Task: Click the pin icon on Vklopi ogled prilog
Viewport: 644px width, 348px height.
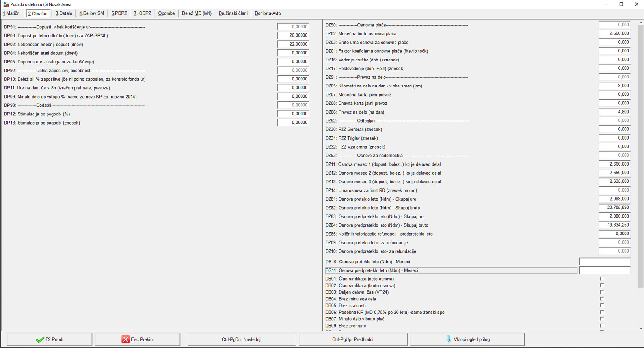Action: (449, 339)
